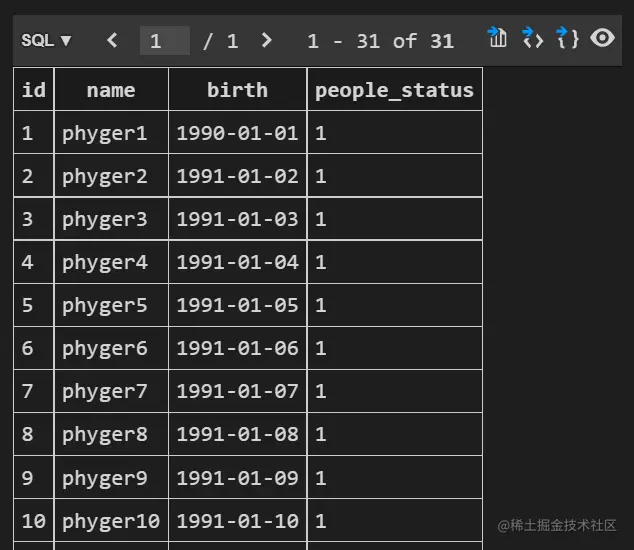Click people_status value in phyger1 row
634x550 pixels.
(395, 133)
